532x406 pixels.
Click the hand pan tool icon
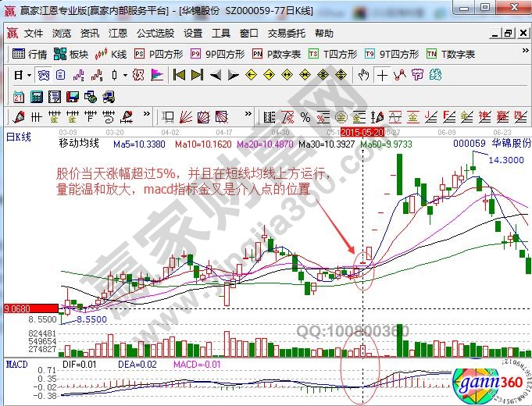pyautogui.click(x=363, y=75)
